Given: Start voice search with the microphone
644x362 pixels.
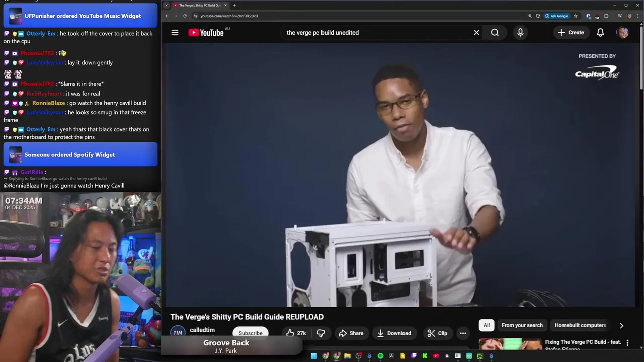Looking at the screenshot, I should click(520, 33).
